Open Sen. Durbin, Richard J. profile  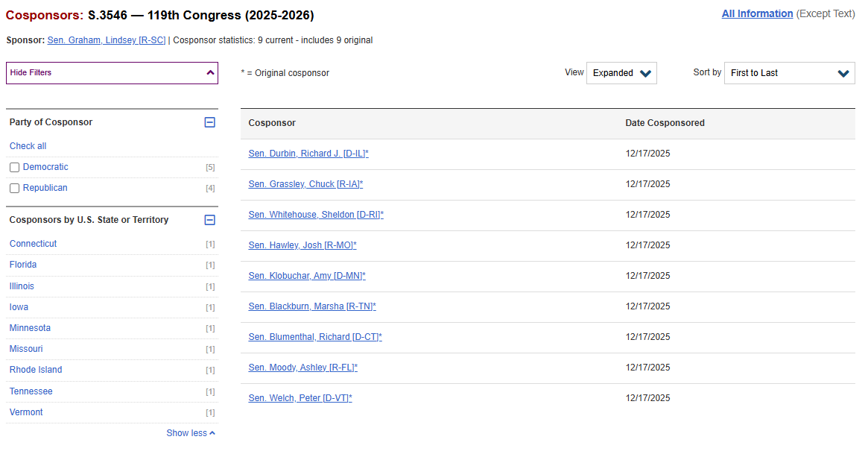pos(308,154)
